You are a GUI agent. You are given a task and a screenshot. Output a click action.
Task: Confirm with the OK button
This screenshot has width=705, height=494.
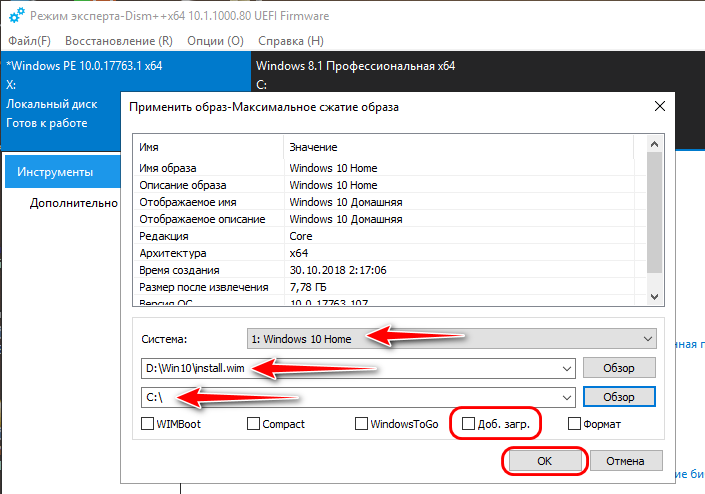pos(544,461)
